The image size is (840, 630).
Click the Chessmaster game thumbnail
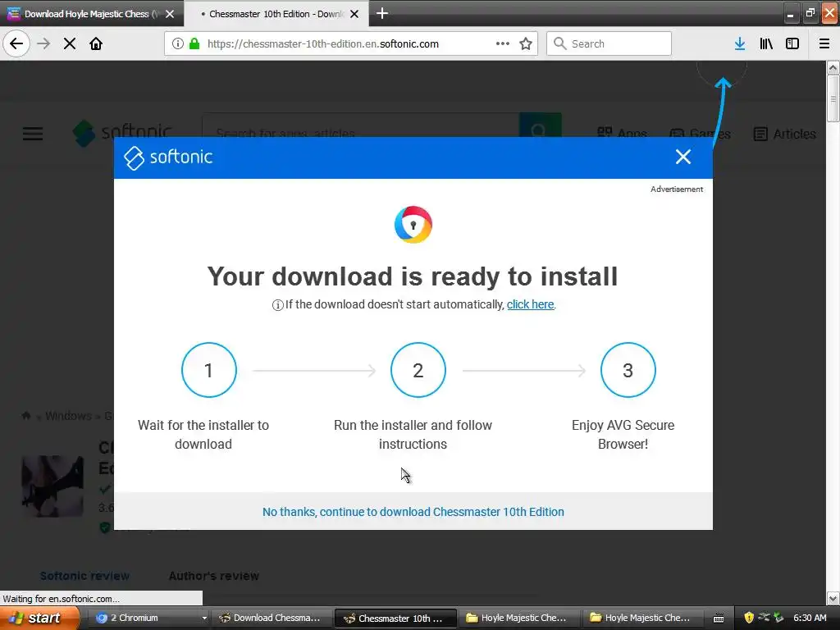[52, 486]
